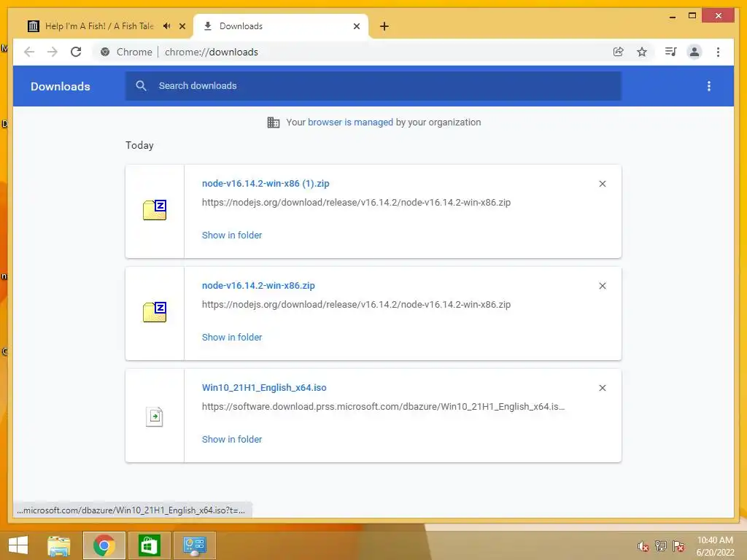747x560 pixels.
Task: Open Chrome's three-dot main menu
Action: (718, 52)
